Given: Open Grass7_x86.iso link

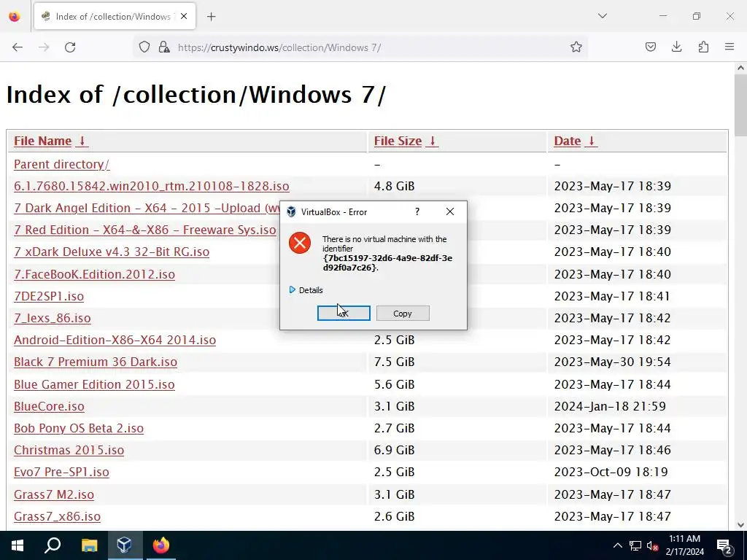Looking at the screenshot, I should coord(57,516).
